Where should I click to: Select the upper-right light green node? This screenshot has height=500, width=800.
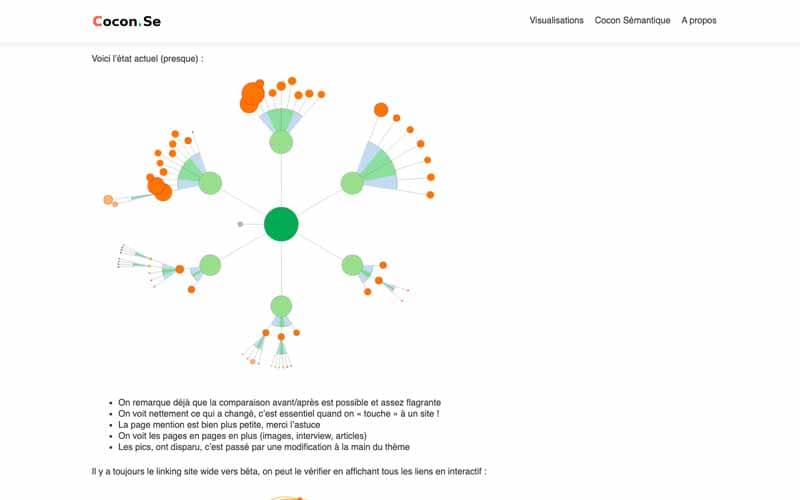point(352,183)
